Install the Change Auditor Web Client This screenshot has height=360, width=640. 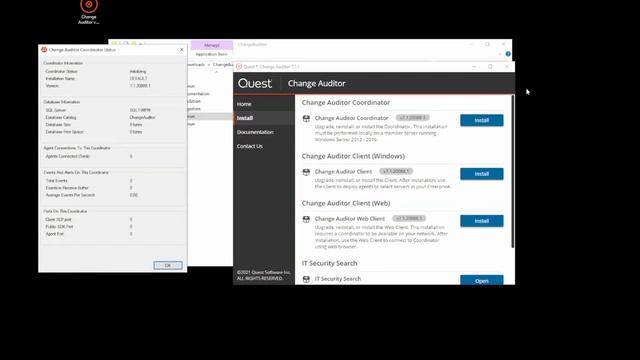click(482, 221)
